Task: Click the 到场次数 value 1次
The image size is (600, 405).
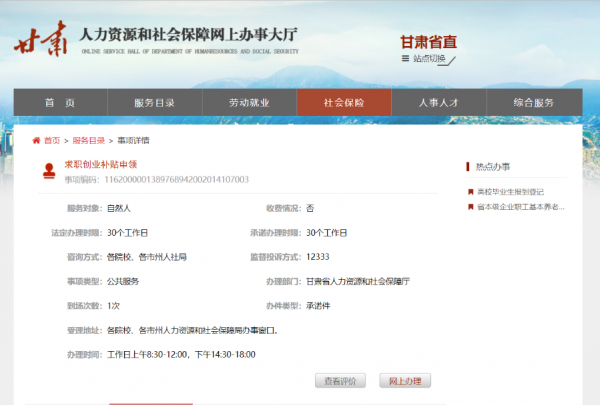Action: click(113, 306)
